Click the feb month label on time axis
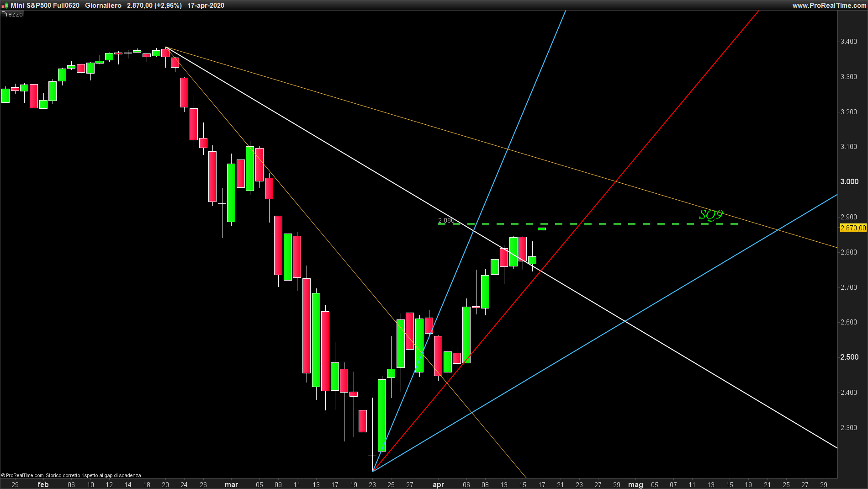This screenshot has width=868, height=489. pos(43,484)
